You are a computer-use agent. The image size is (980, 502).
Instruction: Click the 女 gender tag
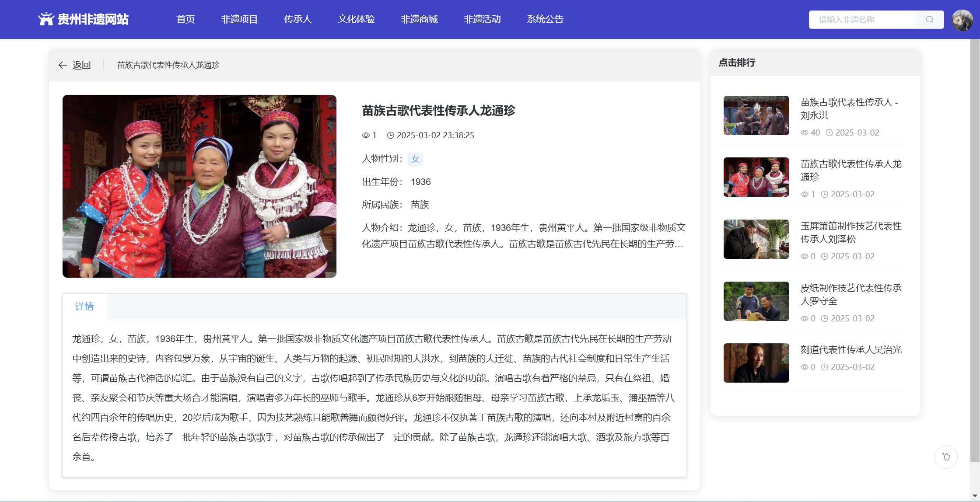(415, 159)
